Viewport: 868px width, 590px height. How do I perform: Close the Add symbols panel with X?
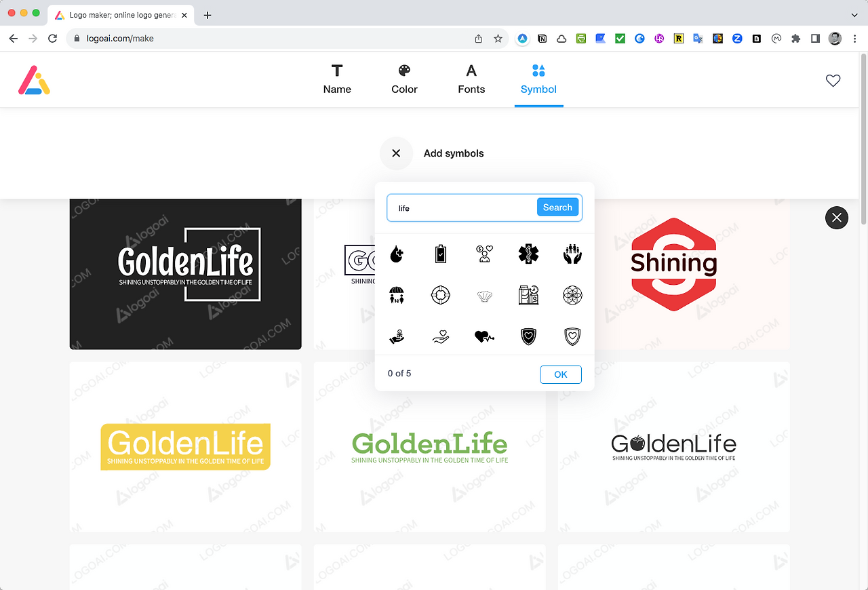[x=397, y=153]
